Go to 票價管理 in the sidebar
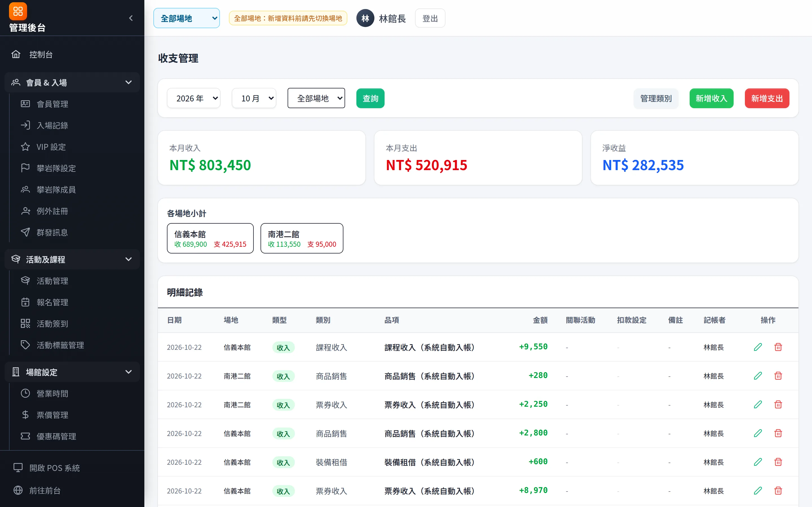 (52, 415)
